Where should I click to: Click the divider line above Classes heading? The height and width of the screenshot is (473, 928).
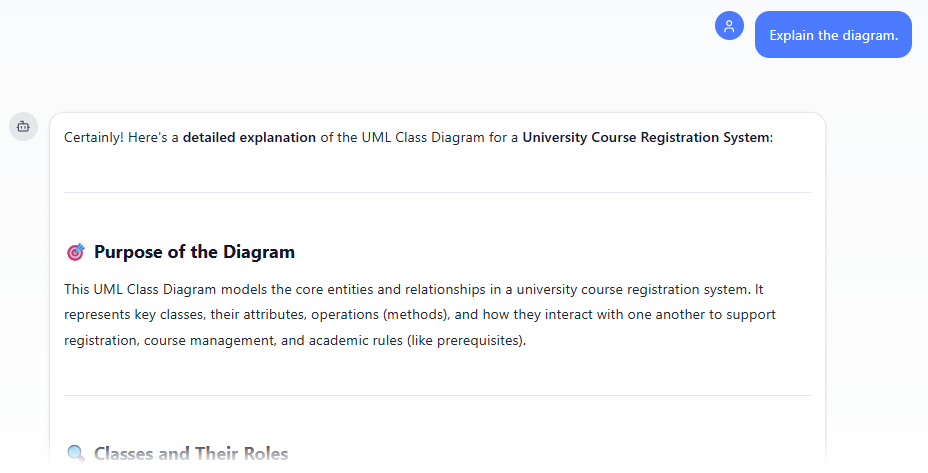[437, 395]
